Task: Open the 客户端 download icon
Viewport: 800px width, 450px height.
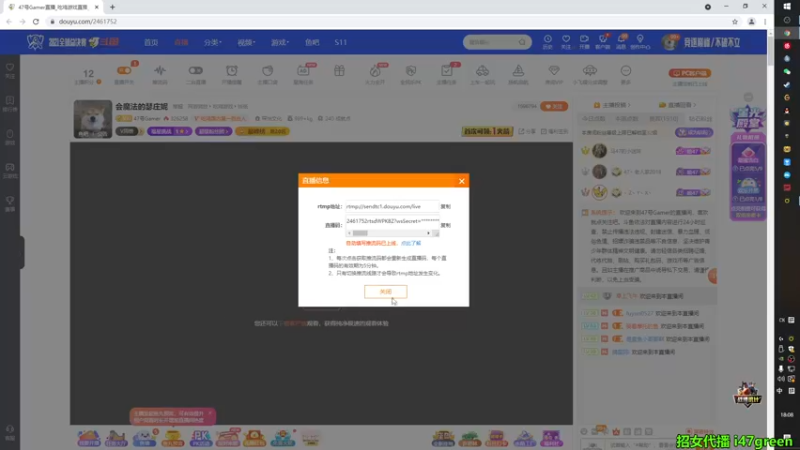Action: 603,42
